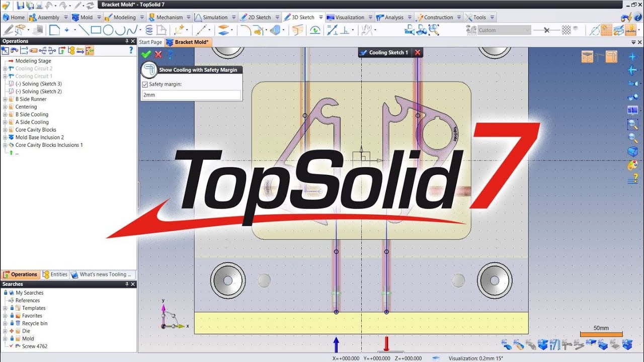
Task: Click the Show Cooling with Safety Margin title
Action: [198, 70]
